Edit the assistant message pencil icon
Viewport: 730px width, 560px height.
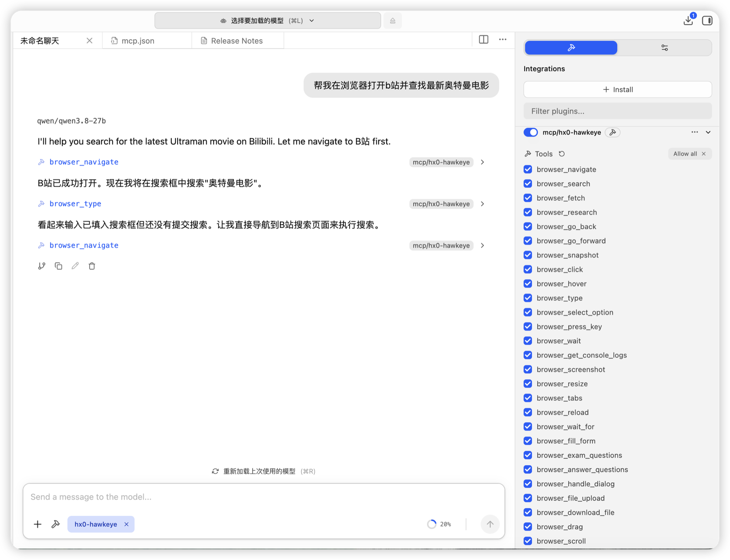tap(75, 266)
